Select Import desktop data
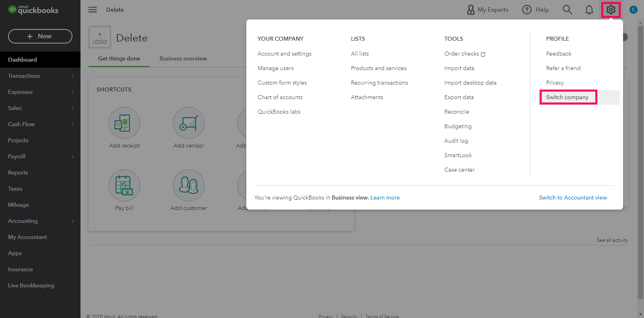Viewport: 644px width, 318px height. (x=471, y=83)
